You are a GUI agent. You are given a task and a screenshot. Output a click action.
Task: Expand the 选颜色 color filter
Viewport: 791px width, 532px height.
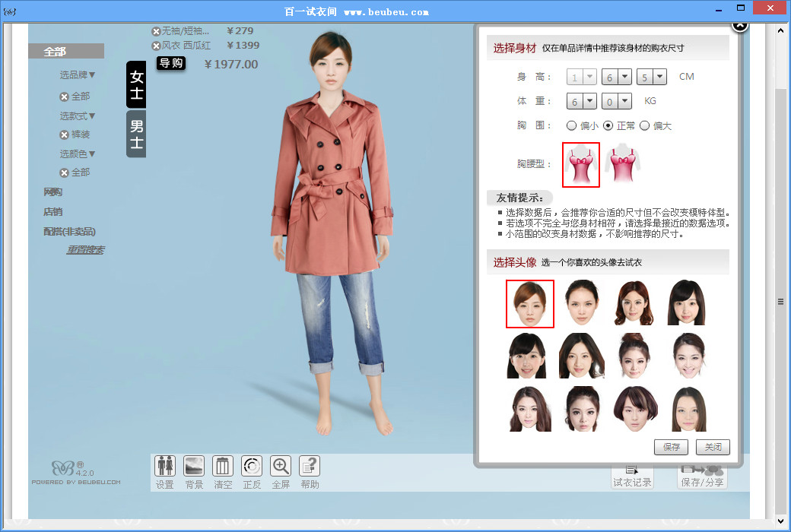point(78,154)
